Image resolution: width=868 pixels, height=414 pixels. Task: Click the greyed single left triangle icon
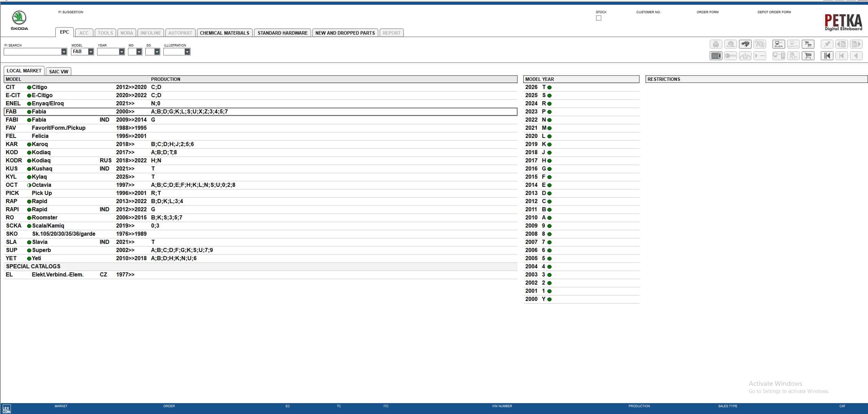(856, 56)
